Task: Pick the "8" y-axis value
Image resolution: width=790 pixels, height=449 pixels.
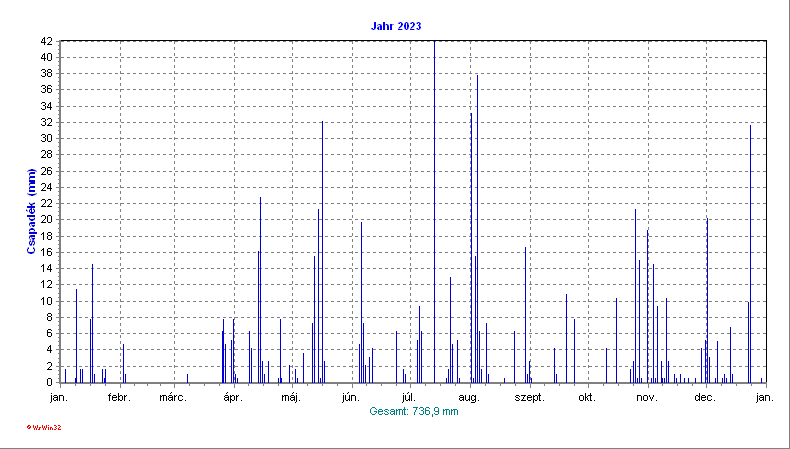Action: 49,317
